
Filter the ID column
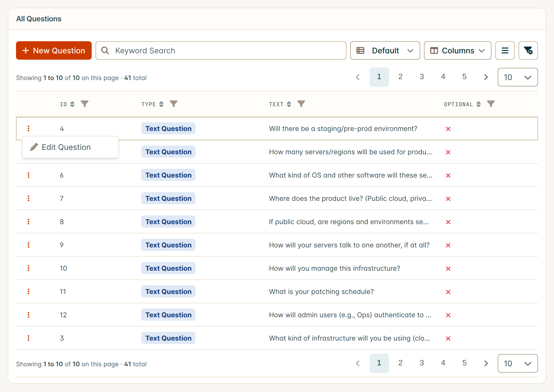tap(84, 104)
